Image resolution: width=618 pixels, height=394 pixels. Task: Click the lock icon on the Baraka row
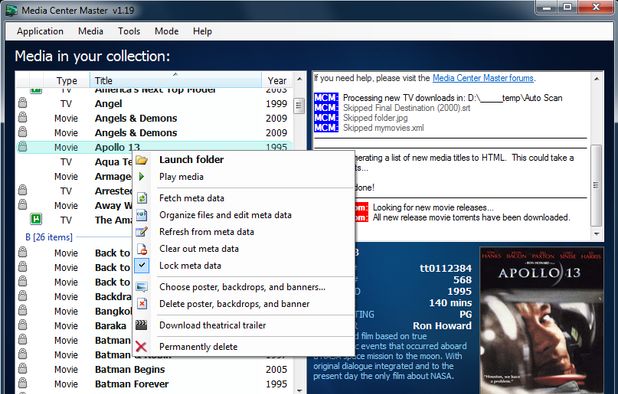coord(23,325)
